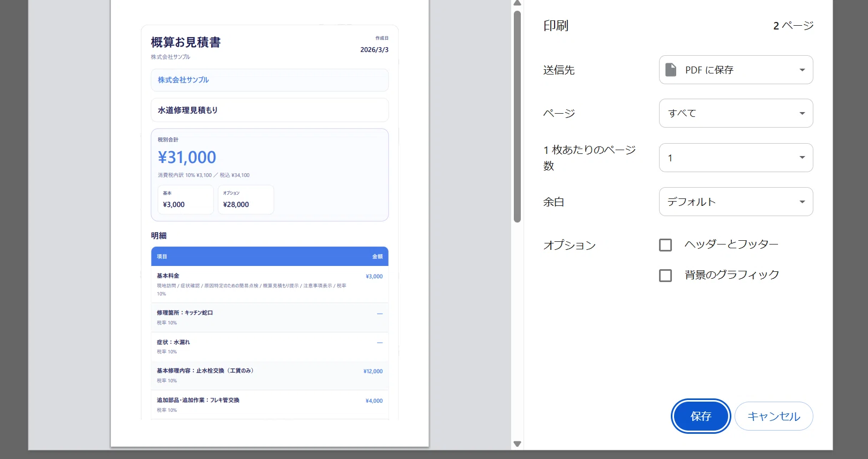Open the 余白 margins dropdown showing デフォルト
The height and width of the screenshot is (459, 868).
(736, 202)
